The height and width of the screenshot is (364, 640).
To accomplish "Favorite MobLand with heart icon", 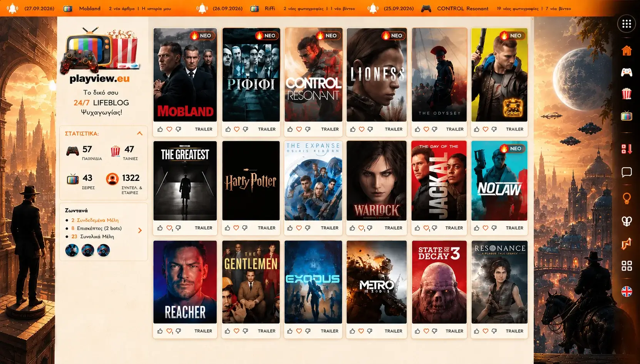I will tap(169, 129).
